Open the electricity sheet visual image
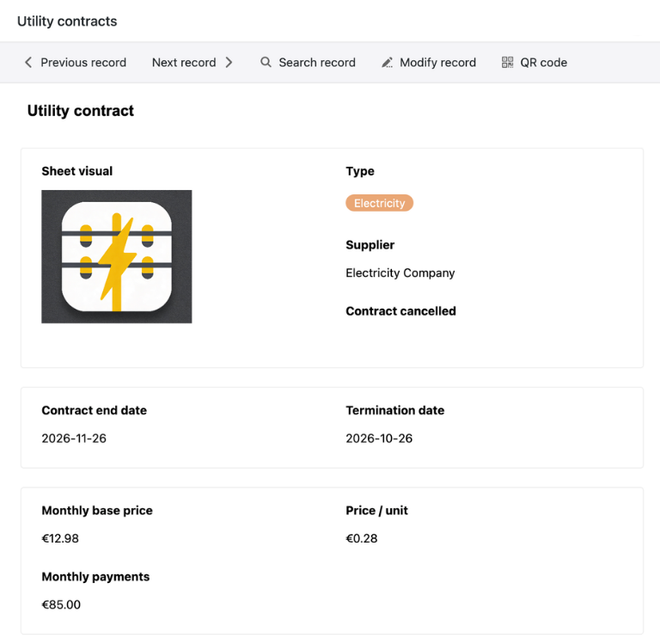Screen dimensions: 660x644 pos(117,256)
